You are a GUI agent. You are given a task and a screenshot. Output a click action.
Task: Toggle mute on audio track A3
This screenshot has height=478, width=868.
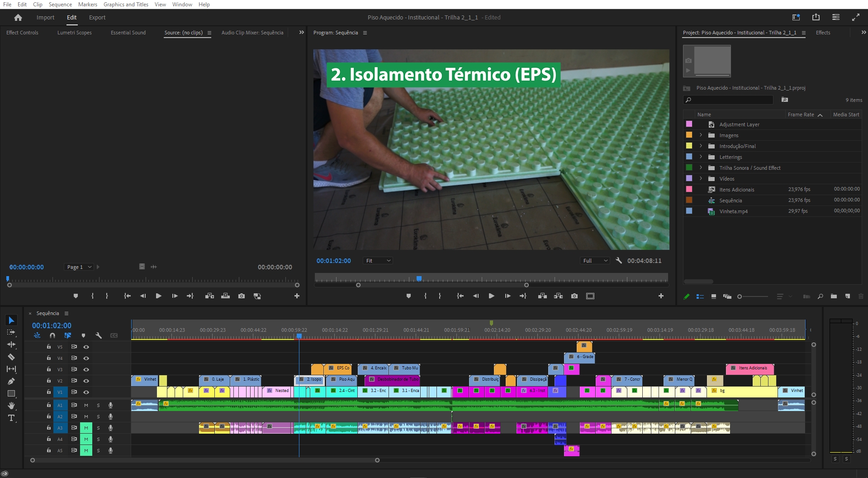[x=86, y=428]
